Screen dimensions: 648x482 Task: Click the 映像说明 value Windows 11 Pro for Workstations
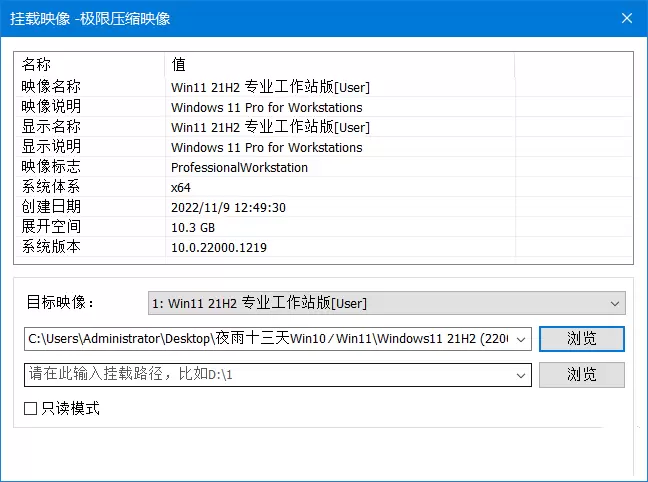point(267,107)
